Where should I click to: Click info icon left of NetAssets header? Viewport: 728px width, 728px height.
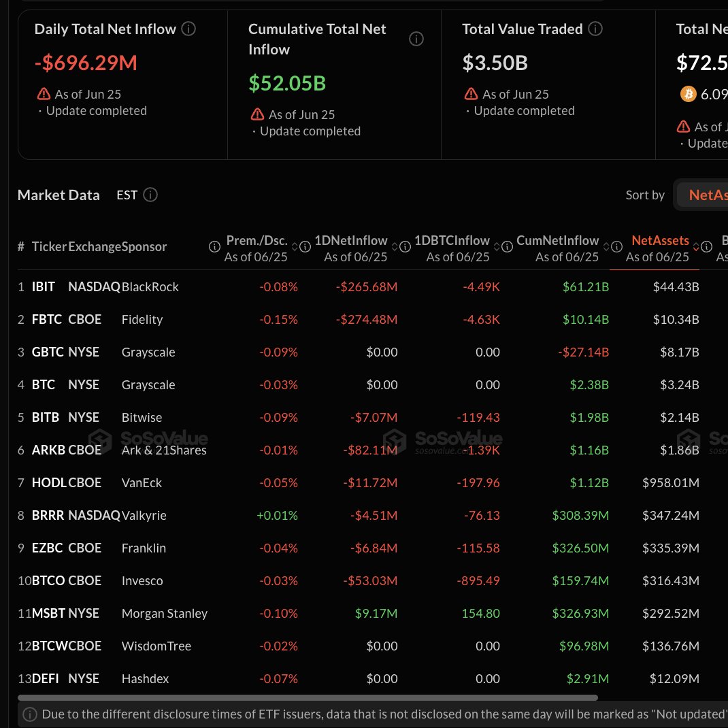coord(616,246)
